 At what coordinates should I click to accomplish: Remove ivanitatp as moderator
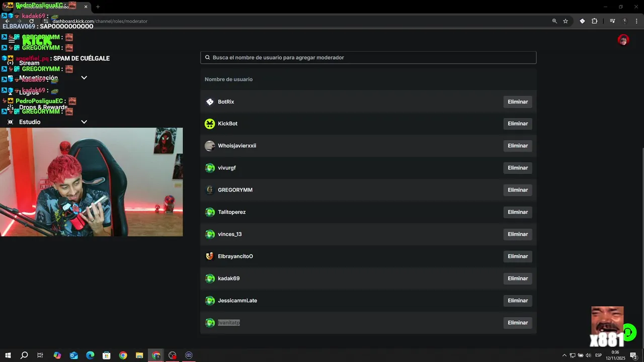click(518, 323)
